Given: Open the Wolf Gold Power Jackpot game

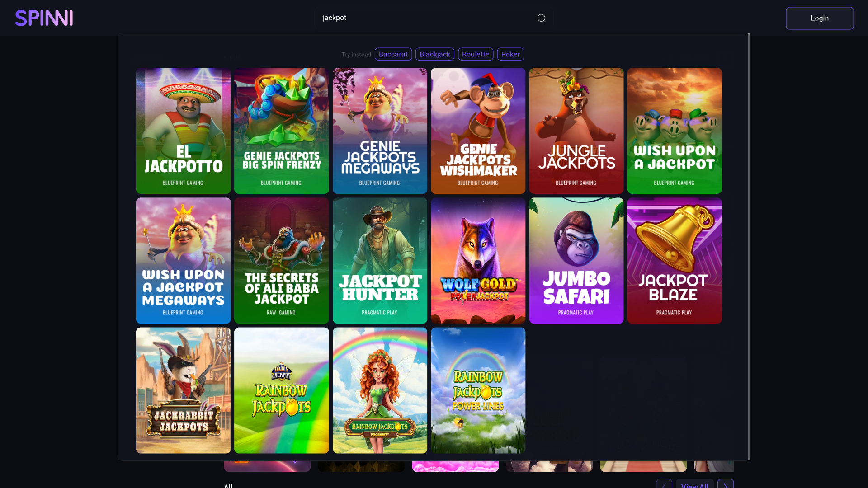Looking at the screenshot, I should (x=477, y=260).
